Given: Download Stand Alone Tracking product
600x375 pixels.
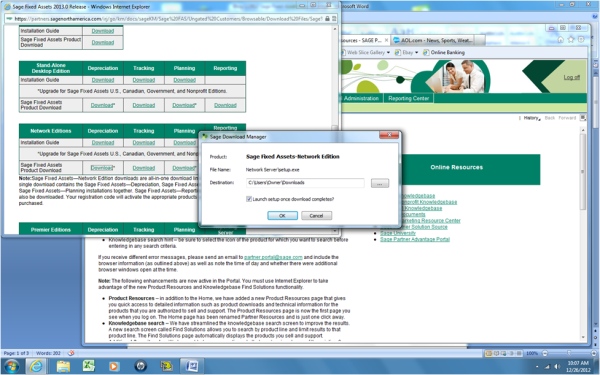Looking at the screenshot, I should pyautogui.click(x=143, y=105).
